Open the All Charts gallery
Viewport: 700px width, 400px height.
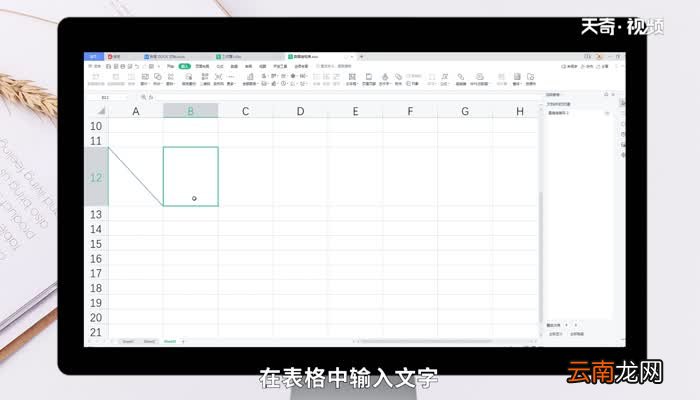coord(250,79)
